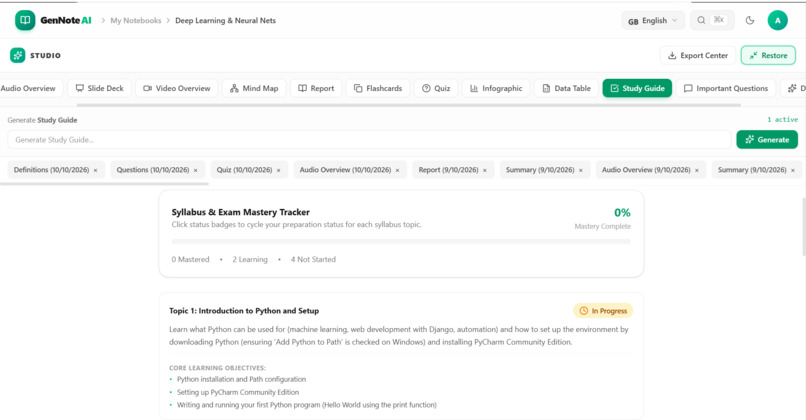The height and width of the screenshot is (420, 806).
Task: Click the search magnifier icon
Action: 701,20
